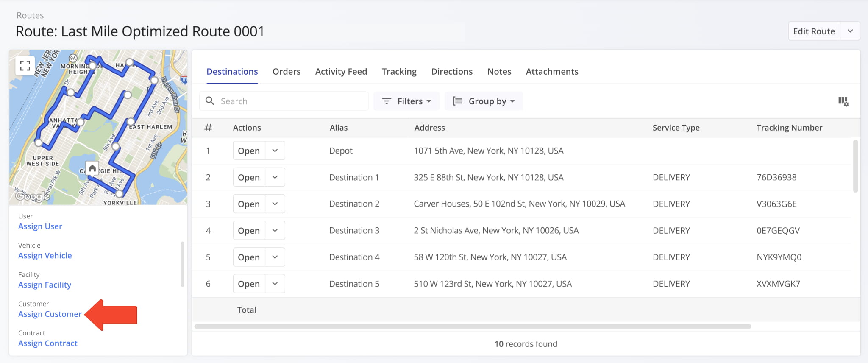Open table column settings icon
The width and height of the screenshot is (868, 363).
[x=843, y=101]
